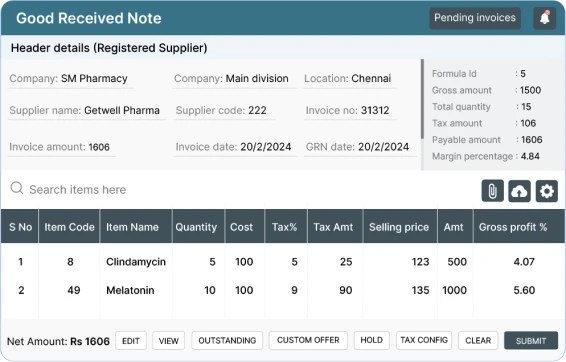
Task: Click amount 500 in Clindamycin row
Action: 457,262
